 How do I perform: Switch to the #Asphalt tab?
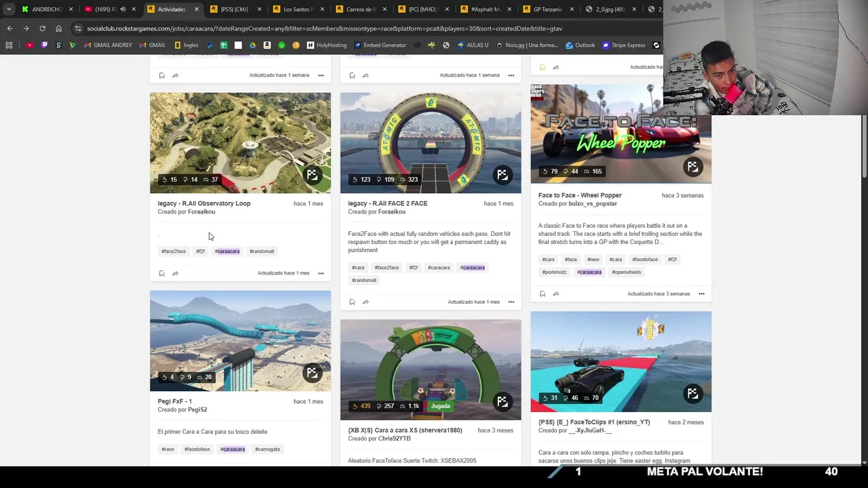(x=485, y=9)
